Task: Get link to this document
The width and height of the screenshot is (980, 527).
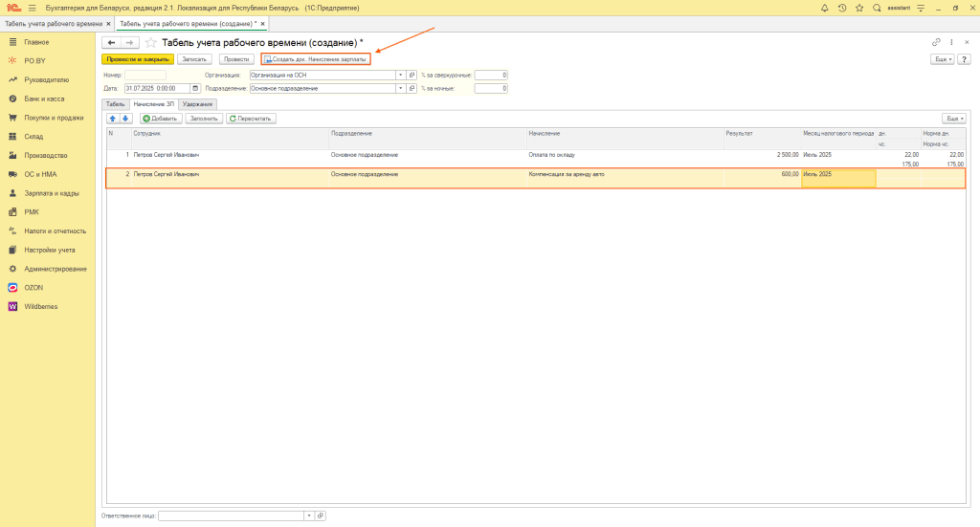Action: click(936, 42)
